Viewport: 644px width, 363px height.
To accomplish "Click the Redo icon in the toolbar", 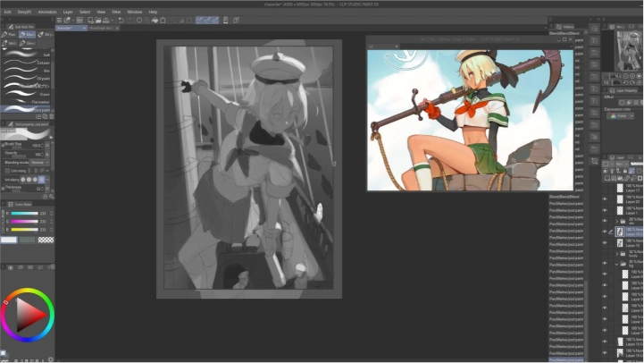I will (129, 21).
